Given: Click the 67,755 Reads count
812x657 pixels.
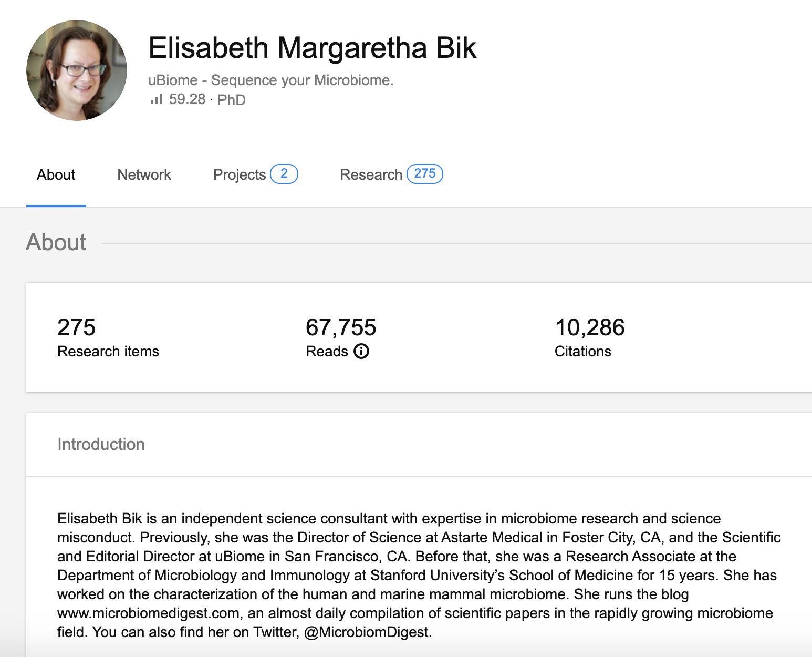Looking at the screenshot, I should (x=341, y=327).
